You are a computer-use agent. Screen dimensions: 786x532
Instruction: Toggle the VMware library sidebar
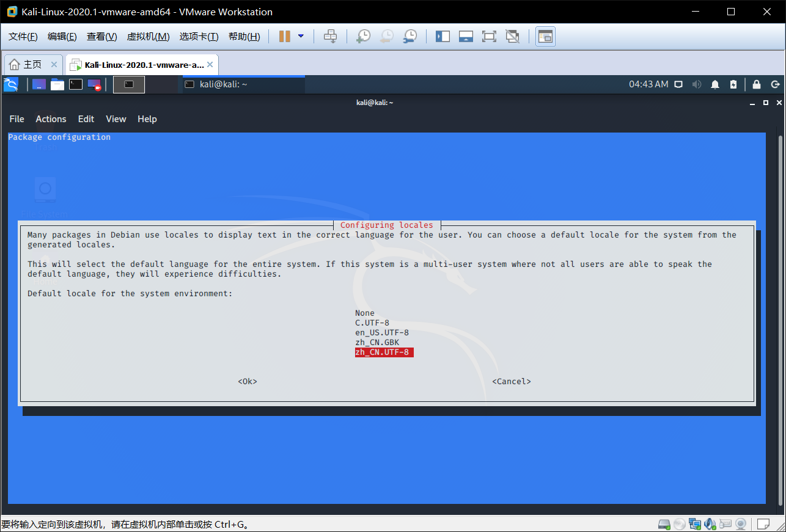click(443, 37)
